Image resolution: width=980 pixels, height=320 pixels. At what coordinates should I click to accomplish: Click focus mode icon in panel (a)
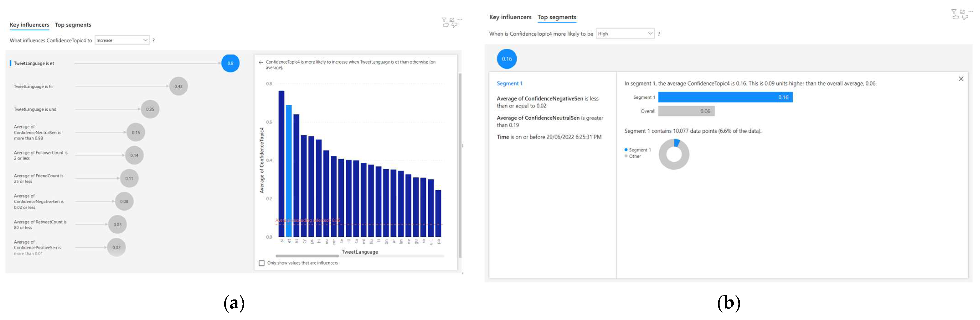click(452, 19)
